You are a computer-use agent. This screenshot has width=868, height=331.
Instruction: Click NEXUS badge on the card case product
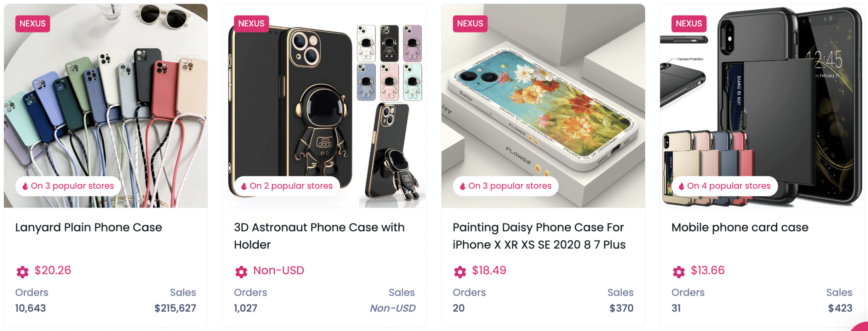point(689,24)
